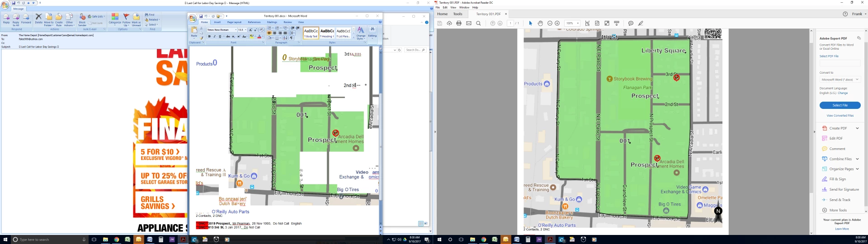This screenshot has height=244, width=868.
Task: Toggle Strikethrough in the Word Font group
Action: coord(228,37)
